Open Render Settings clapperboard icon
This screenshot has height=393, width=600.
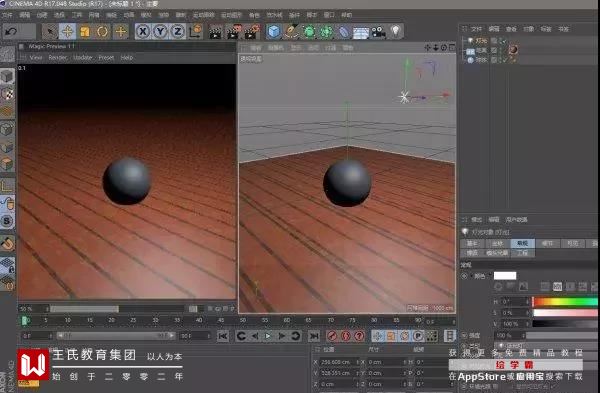click(x=252, y=32)
